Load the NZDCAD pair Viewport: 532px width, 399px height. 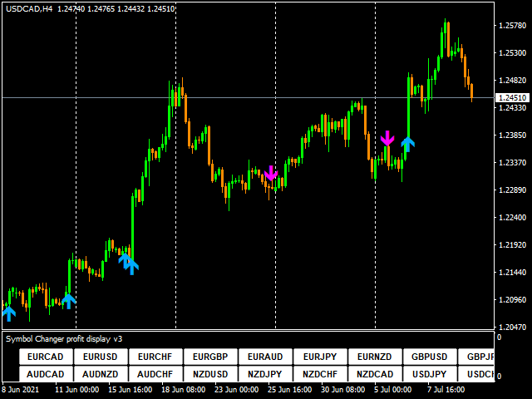coord(375,374)
